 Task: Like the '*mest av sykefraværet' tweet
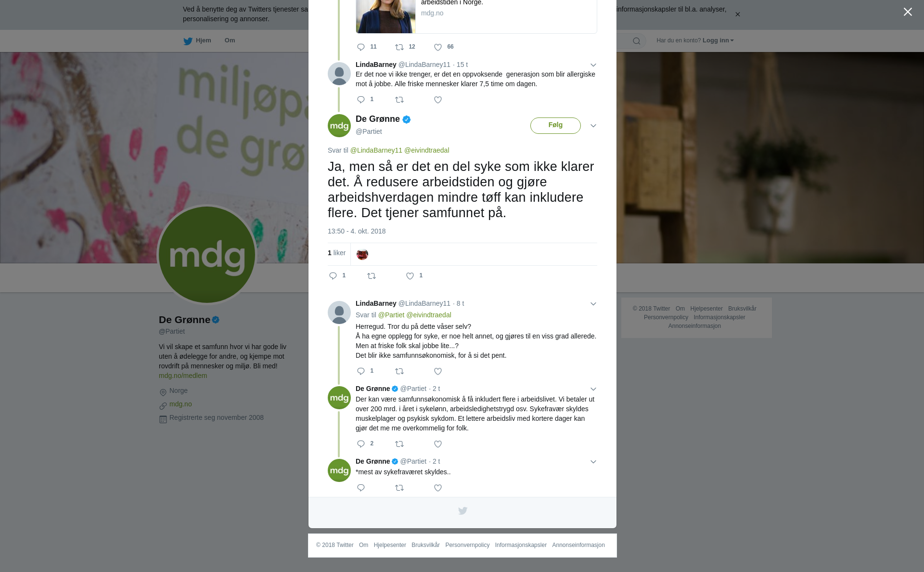click(438, 488)
